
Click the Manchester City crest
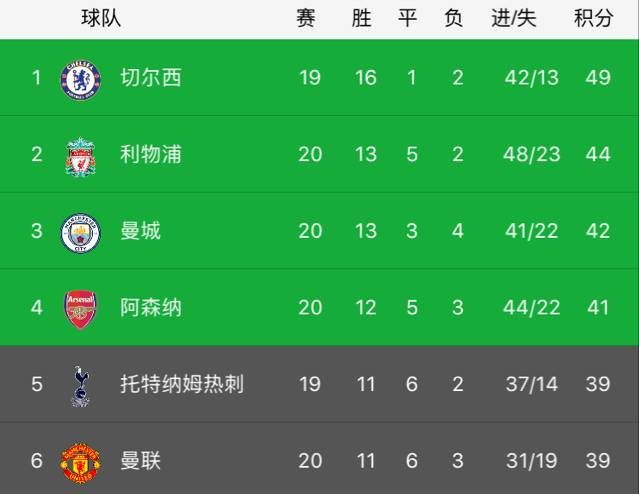coord(80,233)
